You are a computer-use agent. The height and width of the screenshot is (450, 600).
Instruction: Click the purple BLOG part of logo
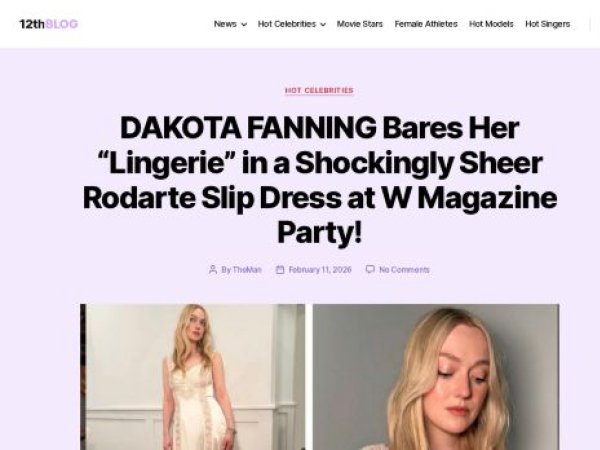click(62, 24)
